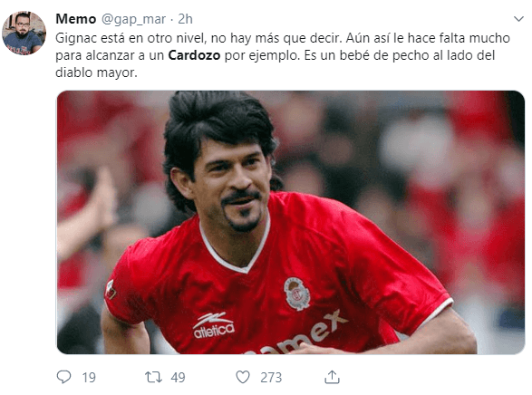Click the atletica logo on the jersey
Image resolution: width=532 pixels, height=395 pixels.
214,325
